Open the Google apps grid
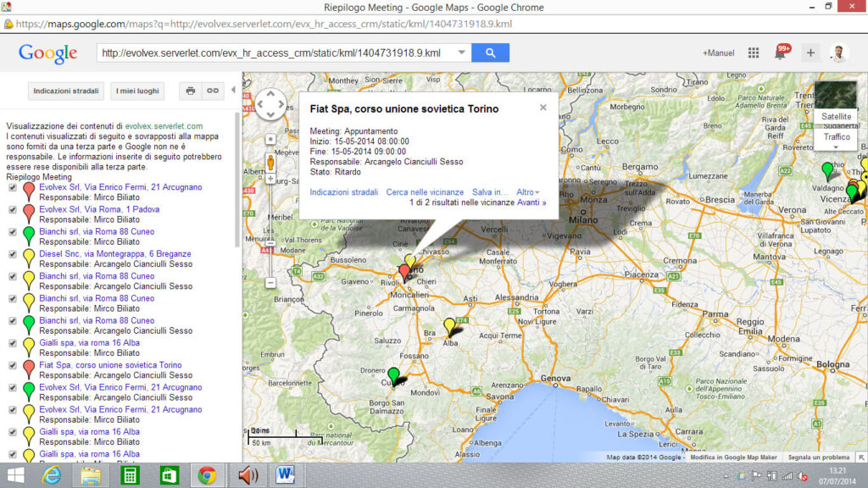 tap(754, 53)
